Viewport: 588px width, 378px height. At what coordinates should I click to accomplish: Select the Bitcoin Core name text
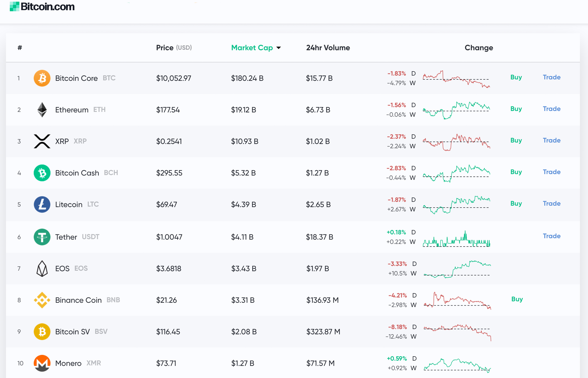[x=76, y=78]
